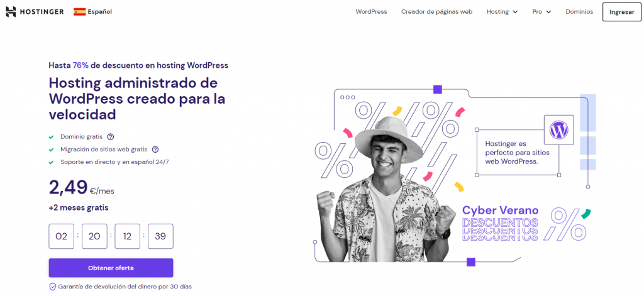
Task: Click the shield icon beside Garantía de devolución
Action: 53,287
